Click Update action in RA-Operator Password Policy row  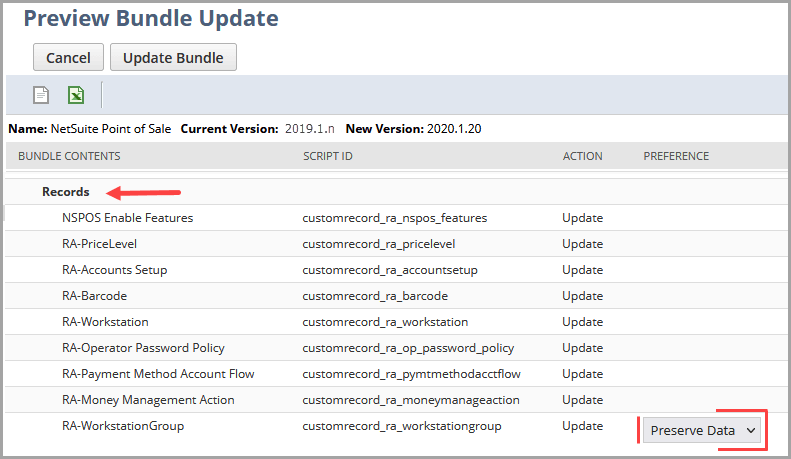point(583,348)
